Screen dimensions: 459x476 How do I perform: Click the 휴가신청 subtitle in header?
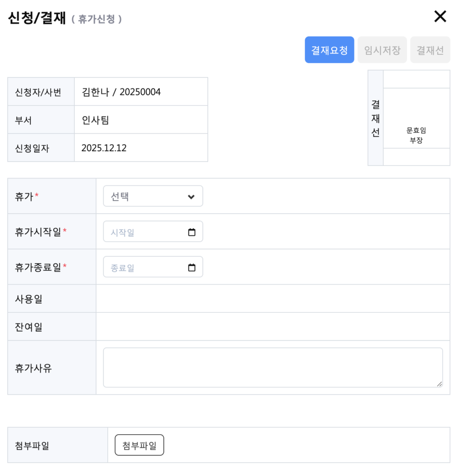click(97, 20)
